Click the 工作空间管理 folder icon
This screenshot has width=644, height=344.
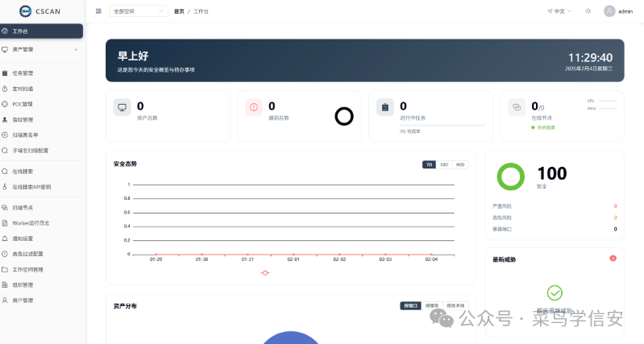[x=5, y=270]
